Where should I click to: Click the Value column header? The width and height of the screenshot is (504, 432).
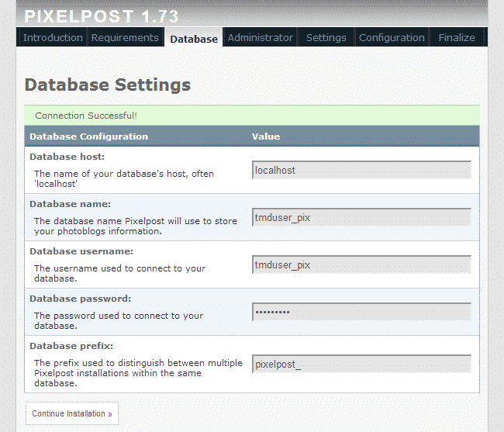pyautogui.click(x=266, y=137)
